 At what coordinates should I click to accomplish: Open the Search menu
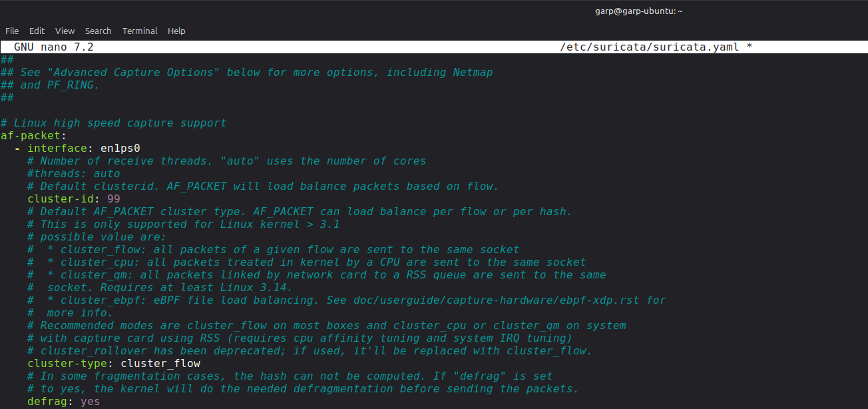[98, 31]
